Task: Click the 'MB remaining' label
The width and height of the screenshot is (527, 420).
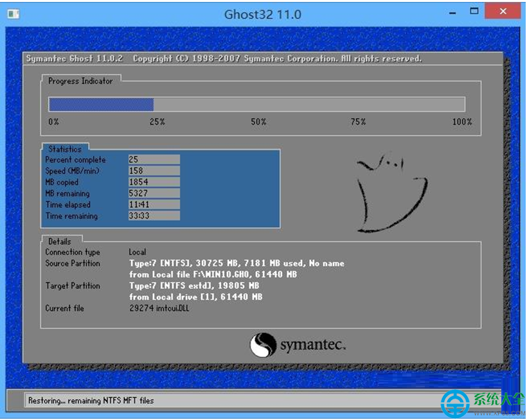Action: coord(67,193)
